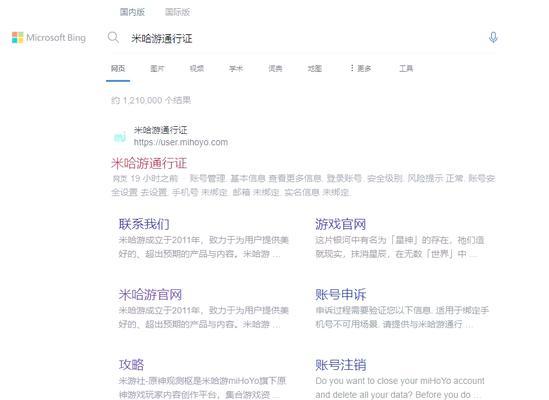This screenshot has width=549, height=400.
Task: Click the description under 账号申诉
Action: pyautogui.click(x=402, y=317)
